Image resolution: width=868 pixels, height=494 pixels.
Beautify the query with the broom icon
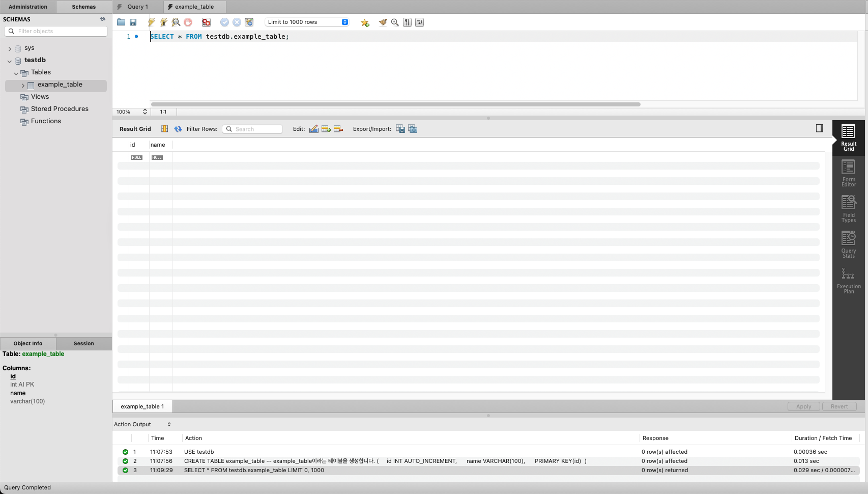point(383,22)
